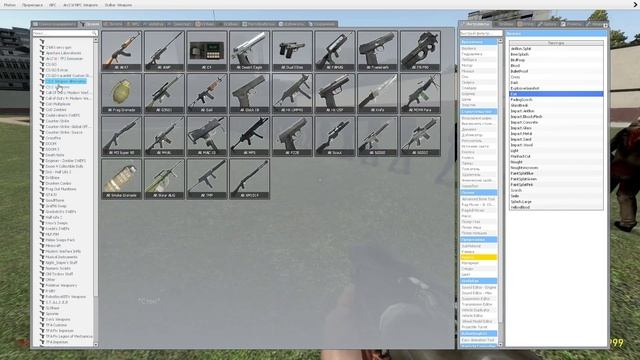
Task: Open the DOOM 3 weapon category
Action: pos(52,149)
